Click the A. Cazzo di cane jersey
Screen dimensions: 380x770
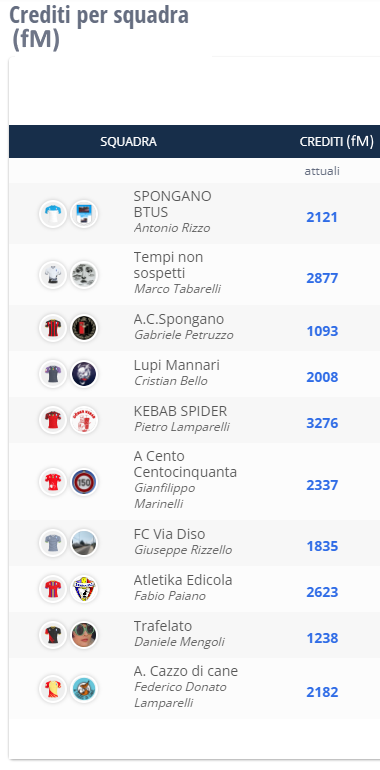tap(53, 688)
